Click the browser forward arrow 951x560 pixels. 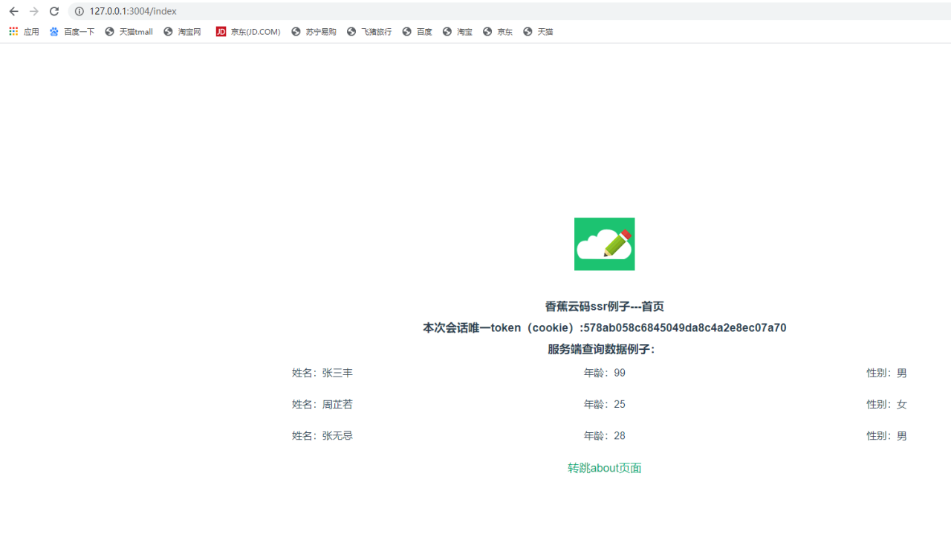(x=33, y=11)
